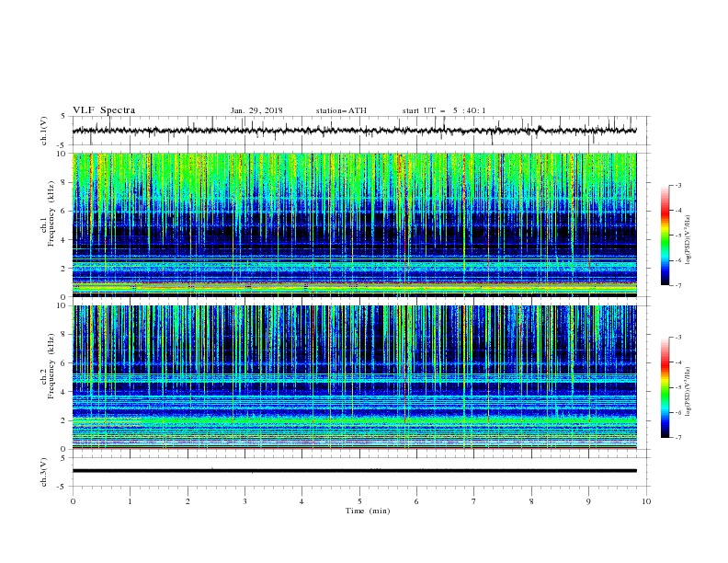Click the 'Time (min)' axis label
Image resolution: width=728 pixels, height=563 pixels.
(x=368, y=511)
